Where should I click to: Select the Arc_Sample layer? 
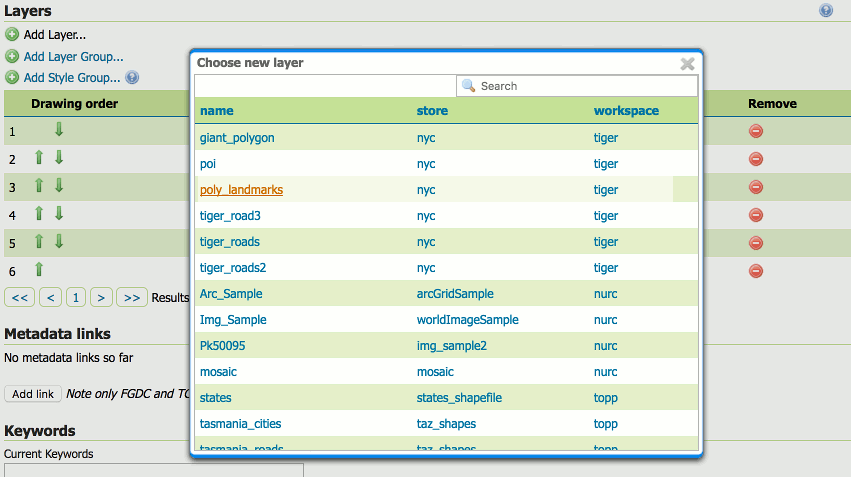232,294
